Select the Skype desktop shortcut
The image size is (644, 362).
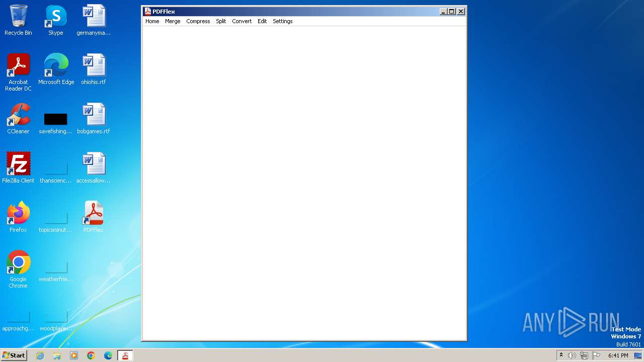56,20
